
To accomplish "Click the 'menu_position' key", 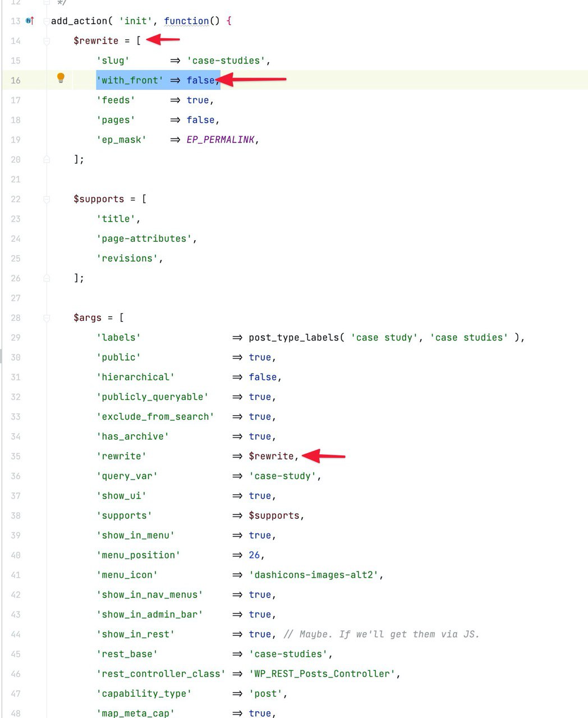I will (x=138, y=555).
